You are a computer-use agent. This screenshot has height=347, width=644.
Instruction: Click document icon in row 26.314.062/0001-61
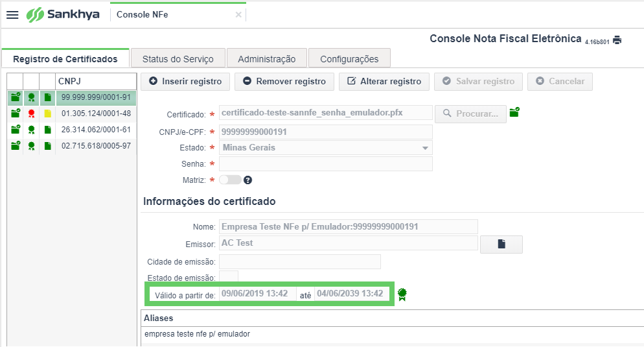(48, 130)
